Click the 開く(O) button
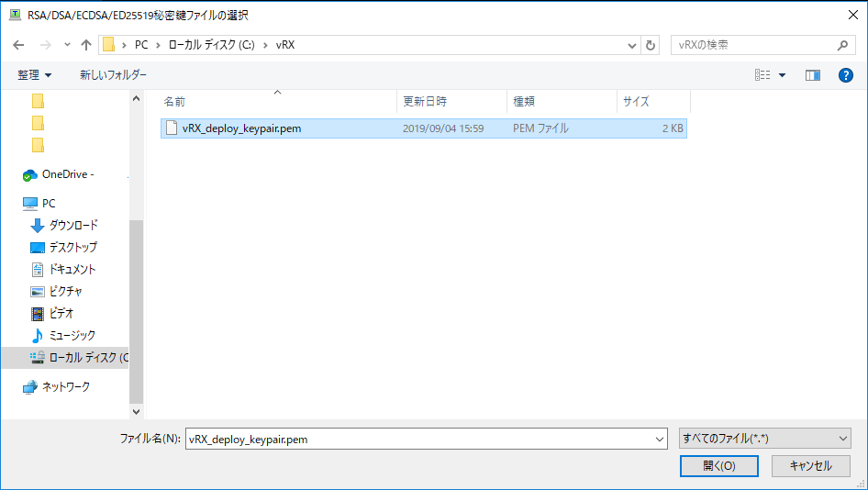This screenshot has height=490, width=868. [718, 466]
